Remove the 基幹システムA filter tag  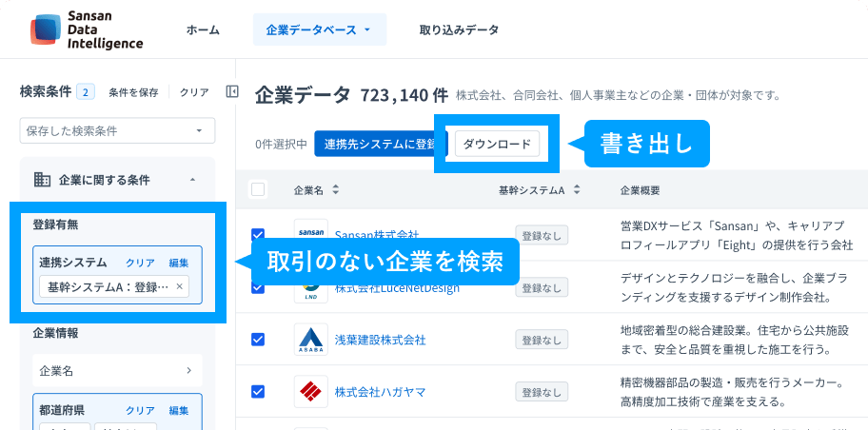(x=180, y=286)
